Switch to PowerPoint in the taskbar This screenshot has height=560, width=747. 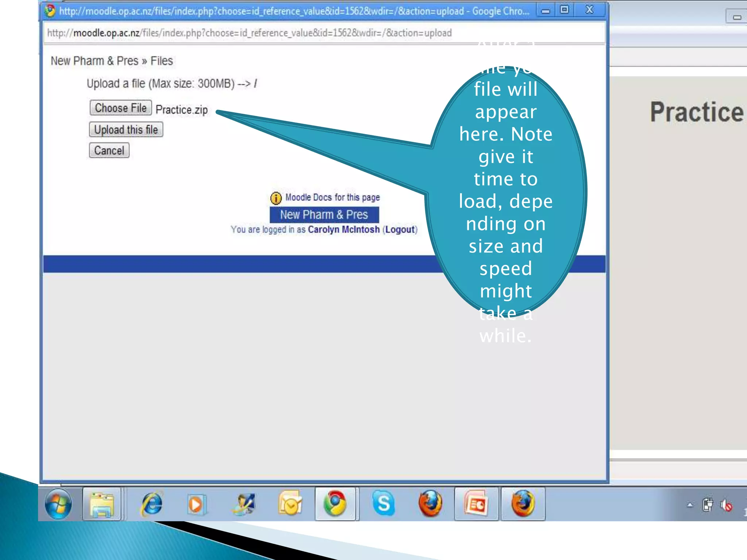pyautogui.click(x=476, y=504)
